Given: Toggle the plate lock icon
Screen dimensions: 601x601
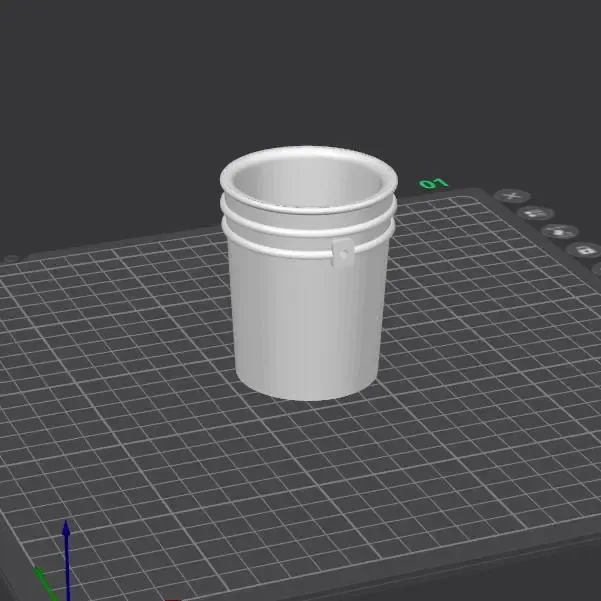Looking at the screenshot, I should 585,251.
